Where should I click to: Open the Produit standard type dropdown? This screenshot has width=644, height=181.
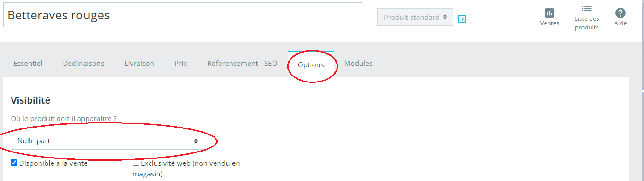tap(415, 17)
